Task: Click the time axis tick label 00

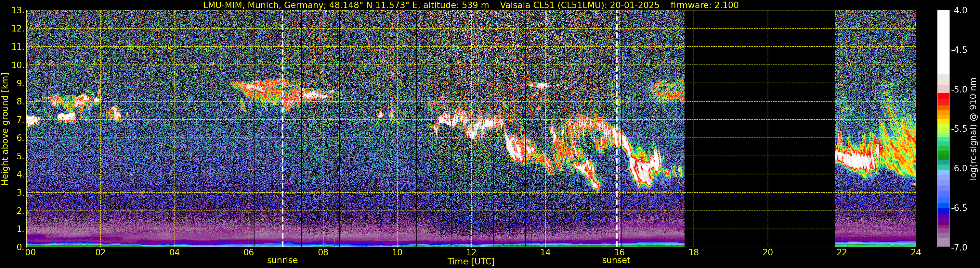Action: point(30,252)
